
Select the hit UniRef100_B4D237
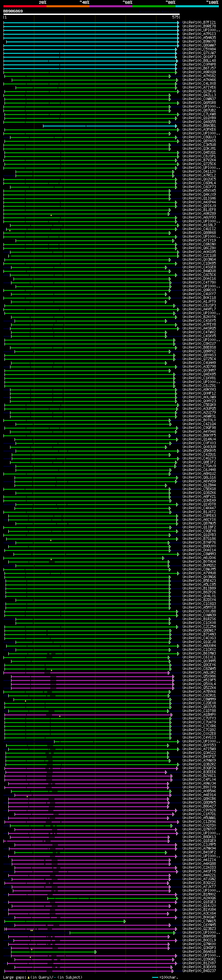pos(199,971)
